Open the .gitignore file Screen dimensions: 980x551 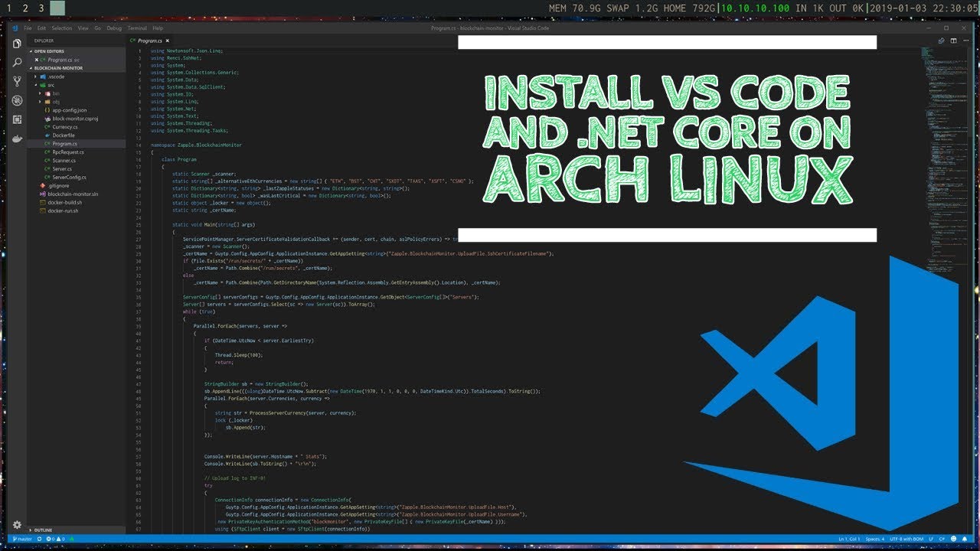[58, 185]
